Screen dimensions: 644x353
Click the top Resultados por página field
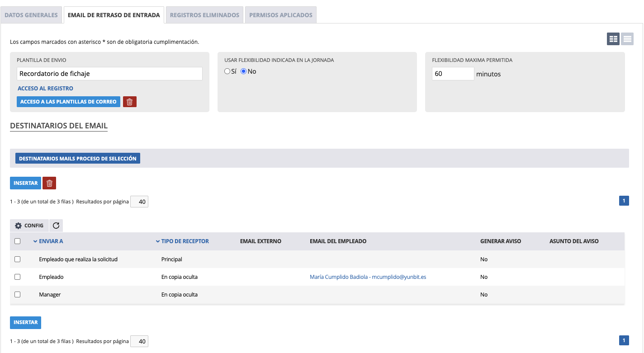139,202
